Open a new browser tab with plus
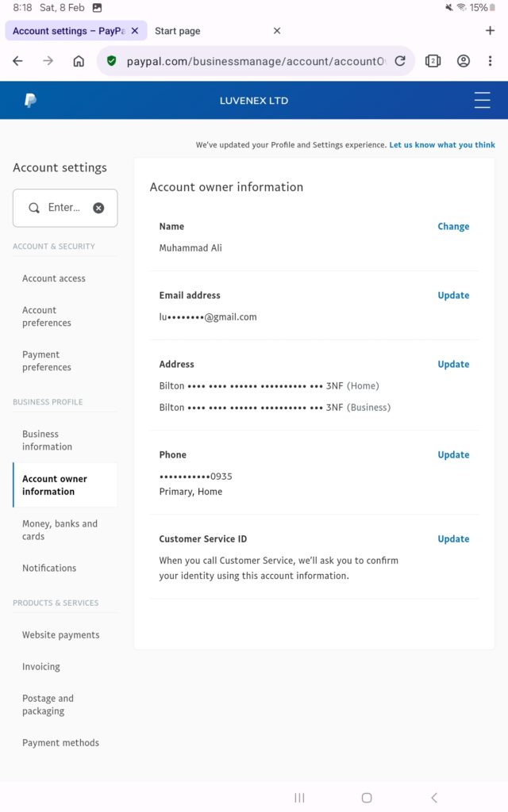Screen dimensions: 508x812 [x=490, y=31]
